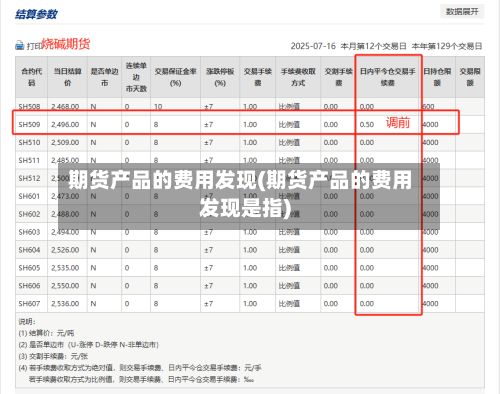The width and height of the screenshot is (500, 394).
Task: Click settlement price 2,509.00
Action: tap(65, 143)
